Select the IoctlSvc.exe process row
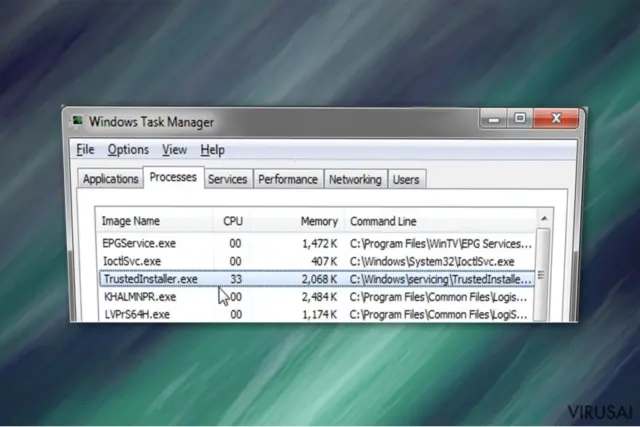Screen dimensions: 640x427 316,261
